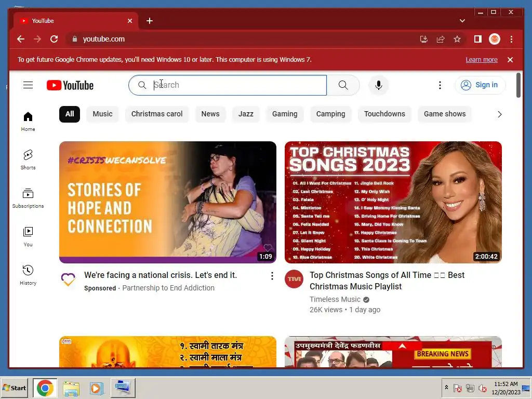Open Chrome profile avatar

pos(495,39)
